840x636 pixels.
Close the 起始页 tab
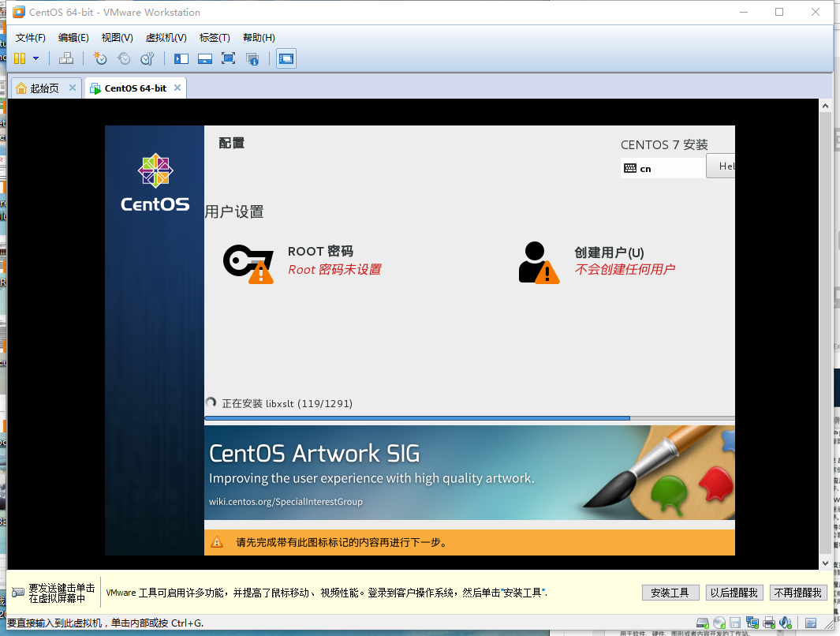tap(73, 88)
